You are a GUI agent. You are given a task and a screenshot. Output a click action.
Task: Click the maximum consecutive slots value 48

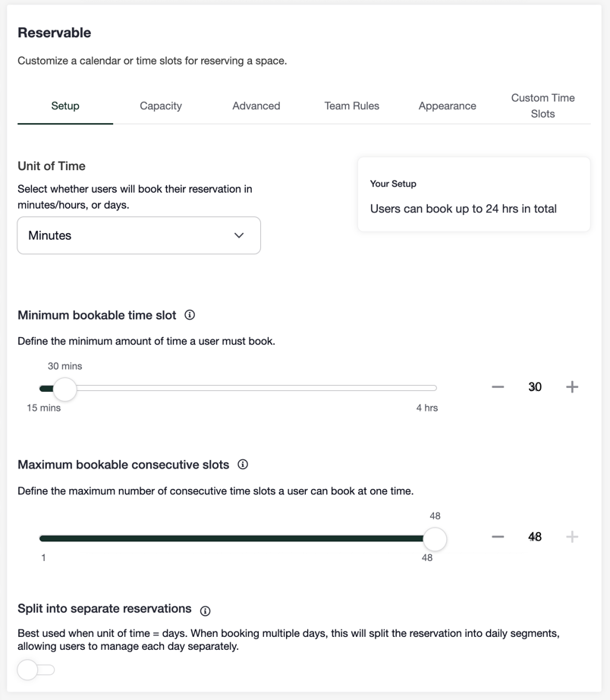coord(535,537)
